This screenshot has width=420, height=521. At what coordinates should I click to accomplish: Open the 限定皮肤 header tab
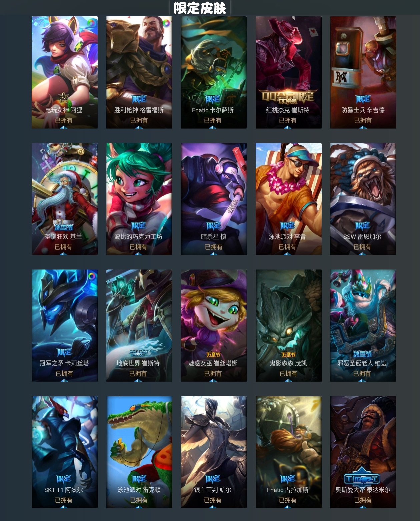coord(200,8)
